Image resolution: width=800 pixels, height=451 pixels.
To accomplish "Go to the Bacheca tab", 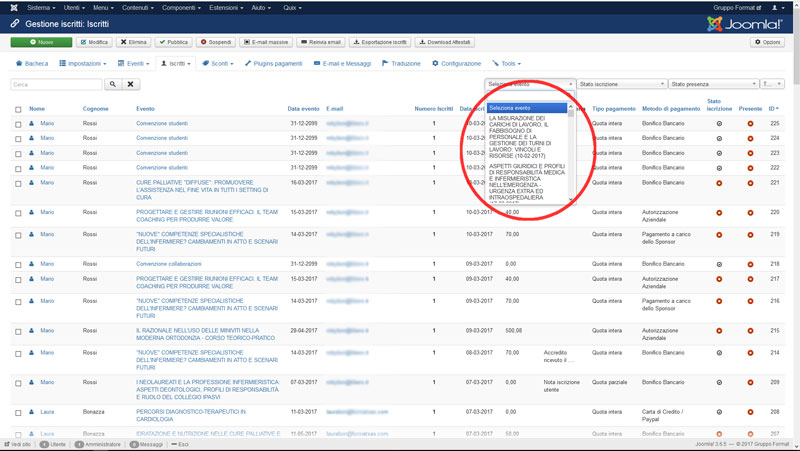I will [x=32, y=63].
